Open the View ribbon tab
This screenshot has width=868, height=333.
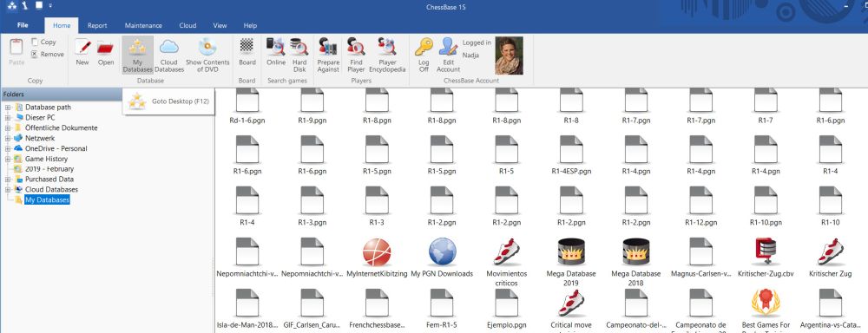pos(220,25)
